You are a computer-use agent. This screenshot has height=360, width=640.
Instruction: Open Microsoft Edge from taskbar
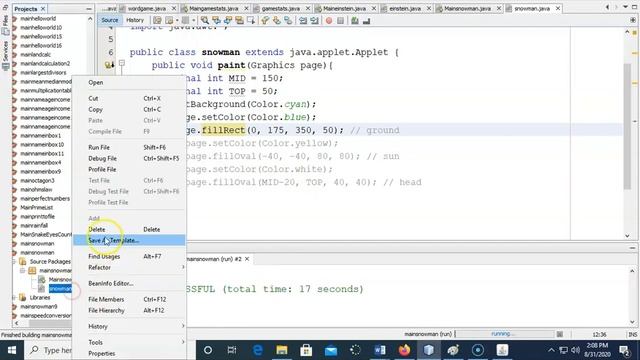(x=258, y=350)
